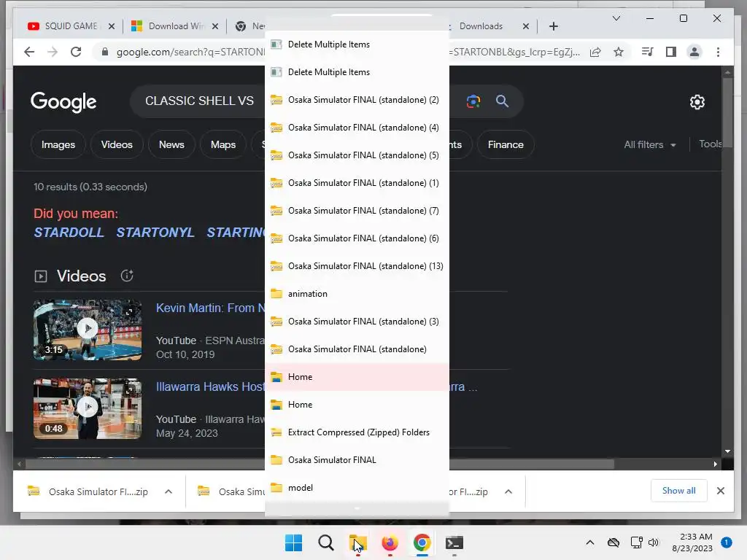Open a new Chrome tab

[554, 26]
